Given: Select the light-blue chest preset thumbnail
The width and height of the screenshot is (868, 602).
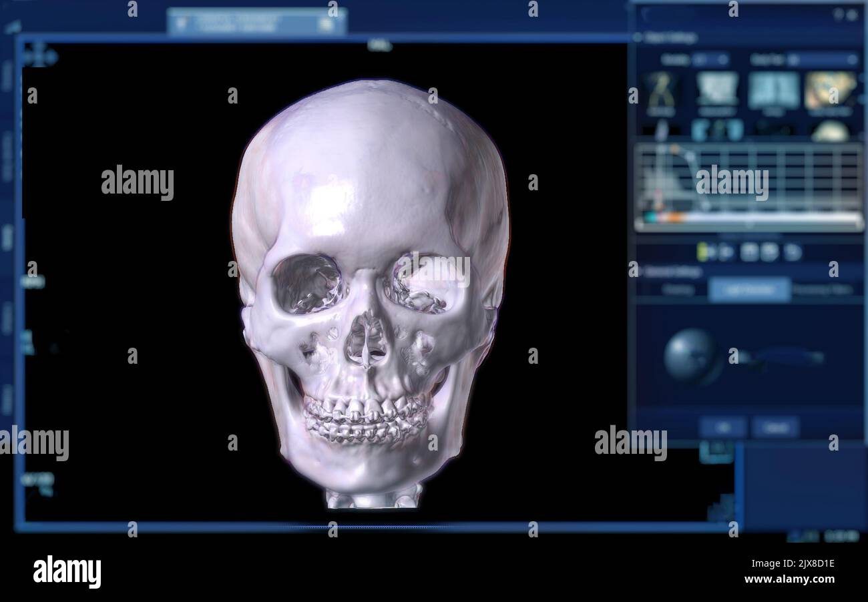Looking at the screenshot, I should tap(773, 90).
